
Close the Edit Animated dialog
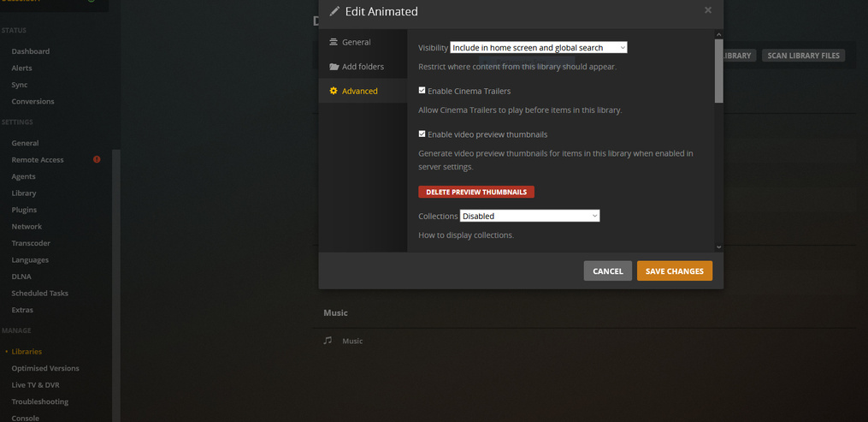coord(708,10)
